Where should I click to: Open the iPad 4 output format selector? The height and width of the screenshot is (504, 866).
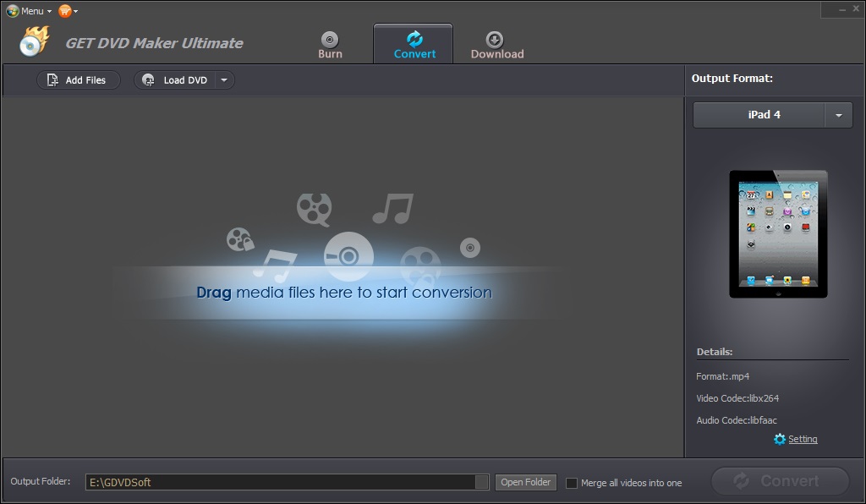[x=759, y=115]
